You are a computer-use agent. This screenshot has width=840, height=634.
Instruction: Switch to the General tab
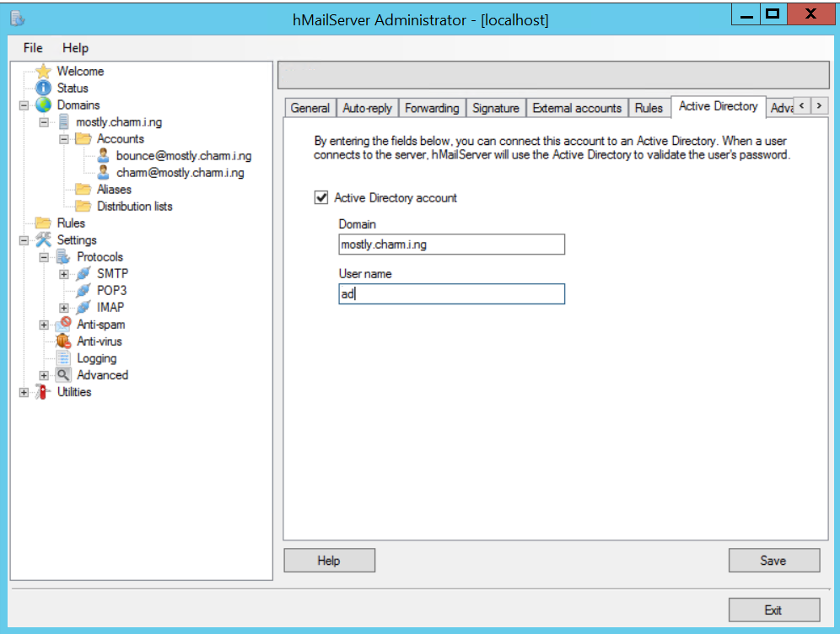[x=310, y=108]
